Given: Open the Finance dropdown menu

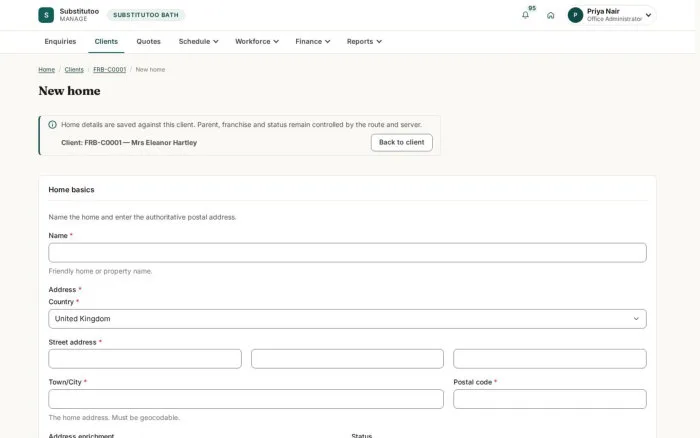Looking at the screenshot, I should coord(312,42).
